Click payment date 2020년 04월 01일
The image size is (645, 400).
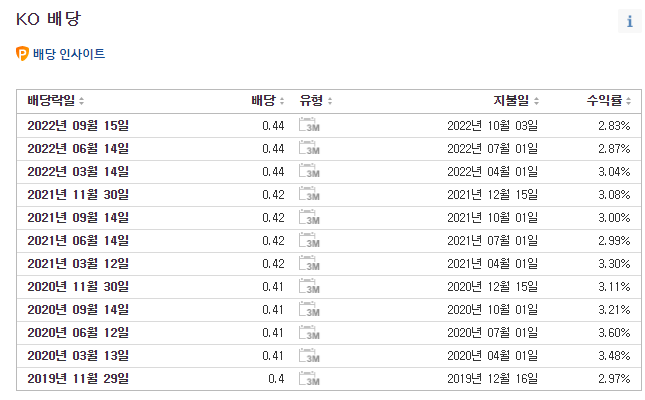492,356
